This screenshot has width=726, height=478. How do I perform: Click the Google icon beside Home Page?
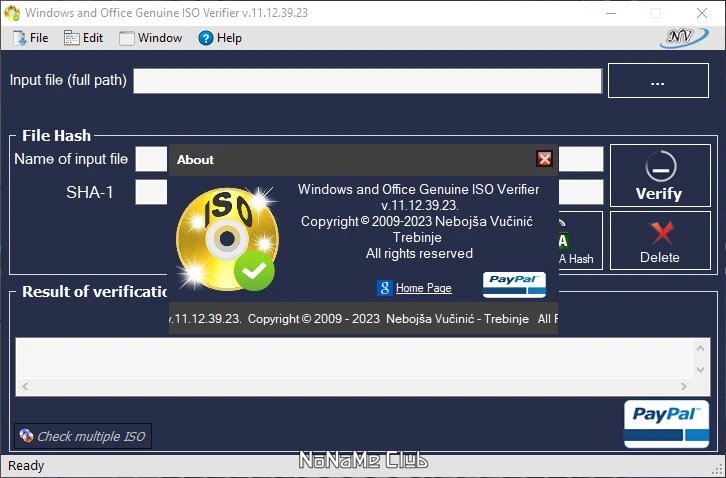384,288
